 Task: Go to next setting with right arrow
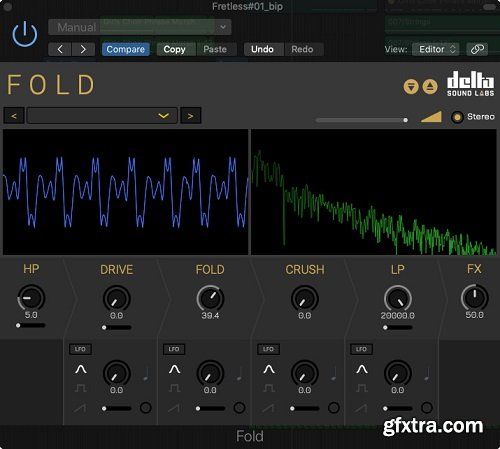[83, 49]
